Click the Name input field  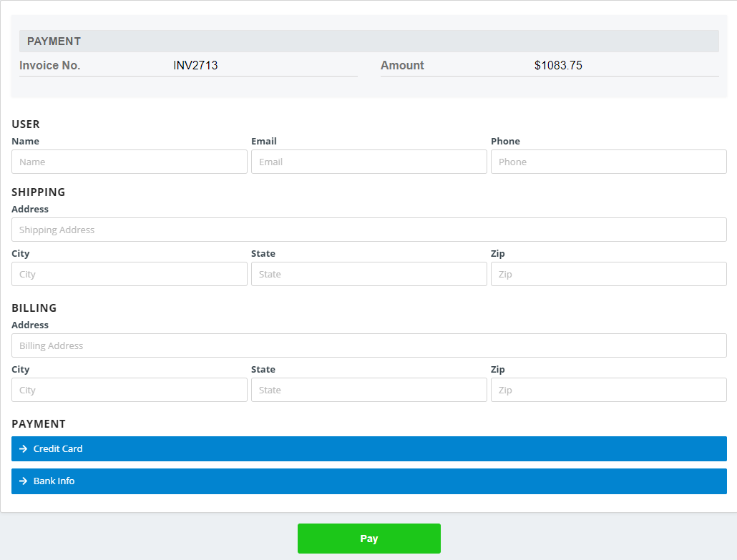pos(129,162)
